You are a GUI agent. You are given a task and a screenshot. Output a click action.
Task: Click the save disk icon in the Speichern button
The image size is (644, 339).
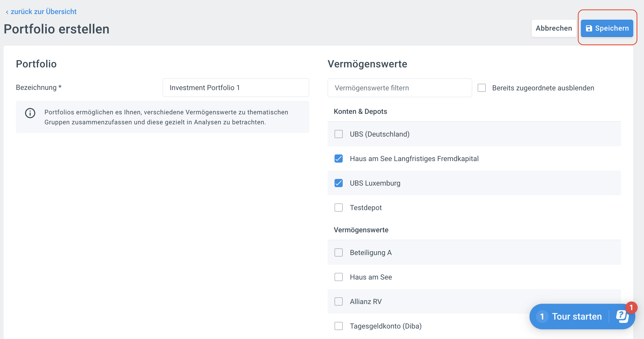tap(589, 28)
